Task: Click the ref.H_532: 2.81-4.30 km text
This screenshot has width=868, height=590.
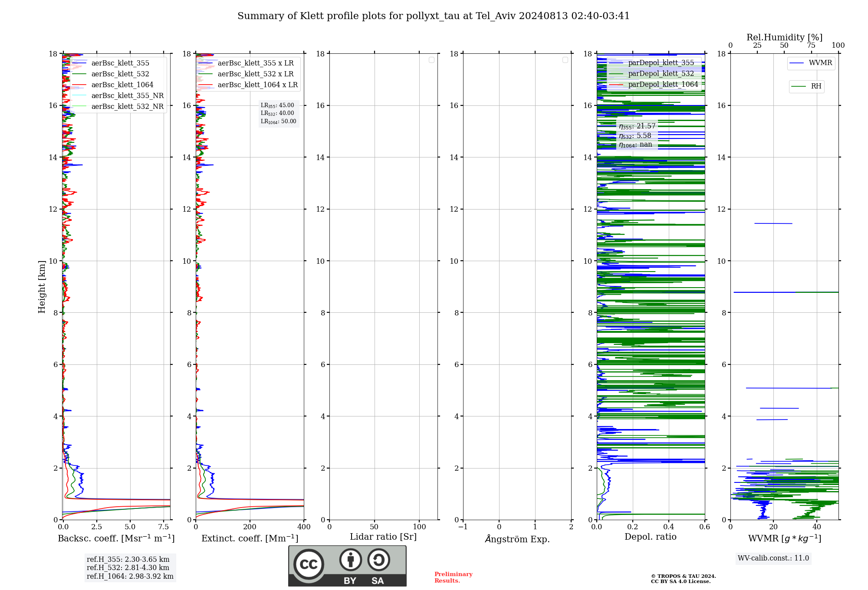Action: pyautogui.click(x=128, y=568)
